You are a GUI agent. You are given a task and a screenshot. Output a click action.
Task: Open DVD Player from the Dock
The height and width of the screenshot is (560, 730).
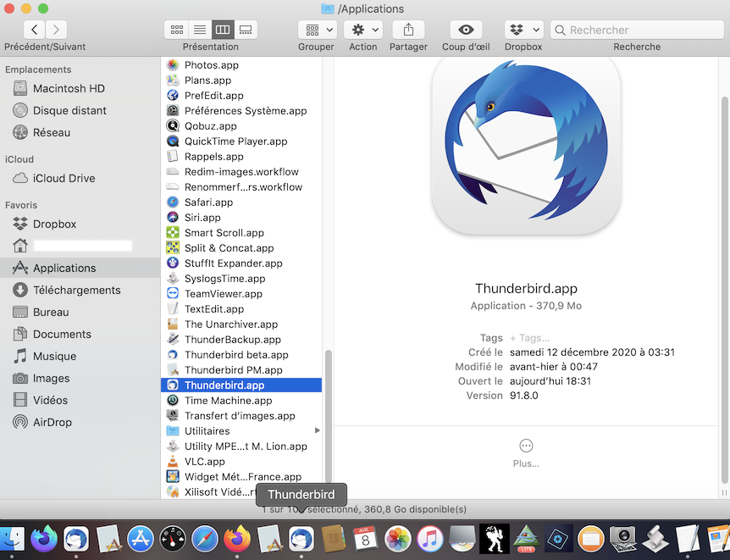tap(462, 539)
